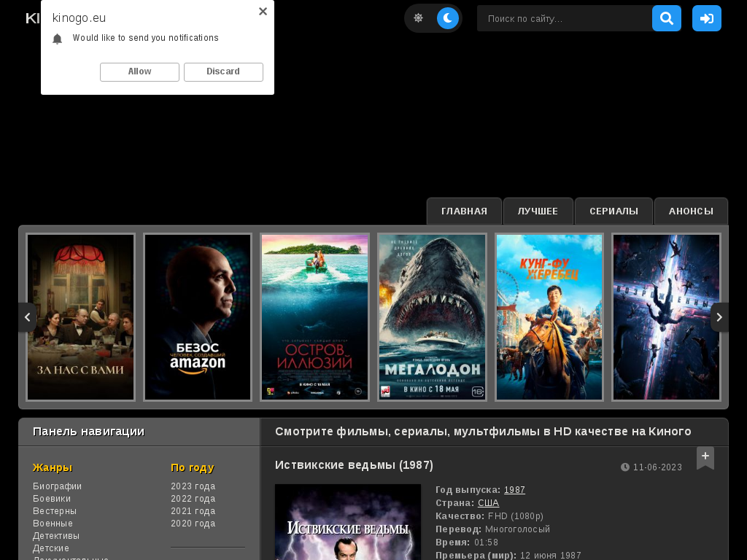Select the Биографии genre
The width and height of the screenshot is (747, 560).
57,486
